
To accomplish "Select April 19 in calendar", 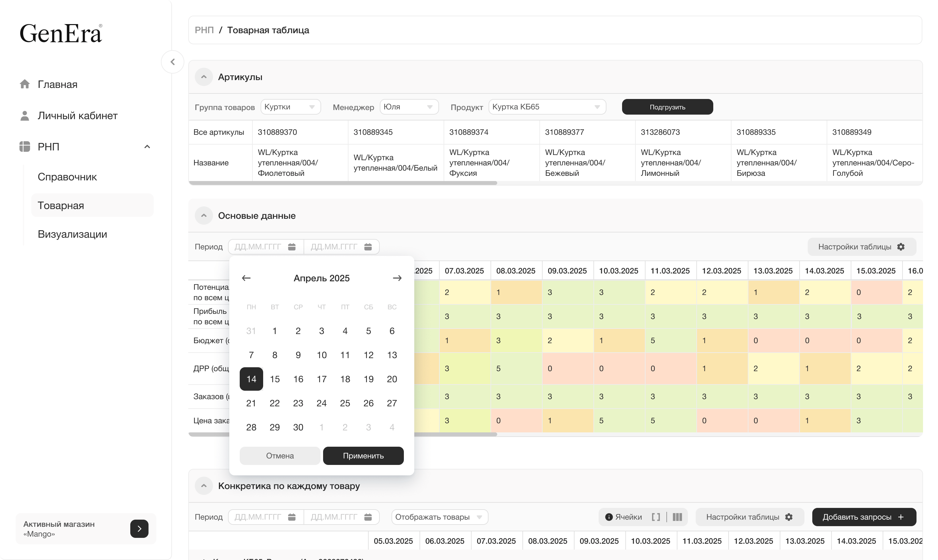I will point(368,379).
